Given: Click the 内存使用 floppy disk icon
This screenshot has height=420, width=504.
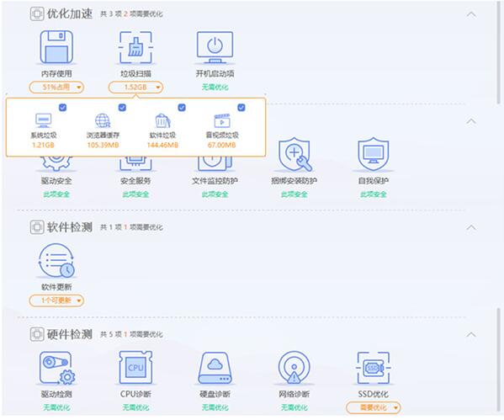Looking at the screenshot, I should coord(56,47).
